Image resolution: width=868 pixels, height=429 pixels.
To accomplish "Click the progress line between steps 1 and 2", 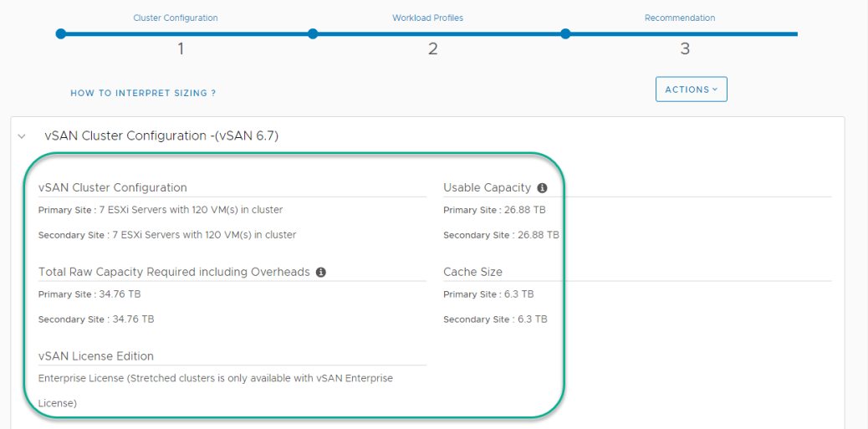I will point(186,34).
